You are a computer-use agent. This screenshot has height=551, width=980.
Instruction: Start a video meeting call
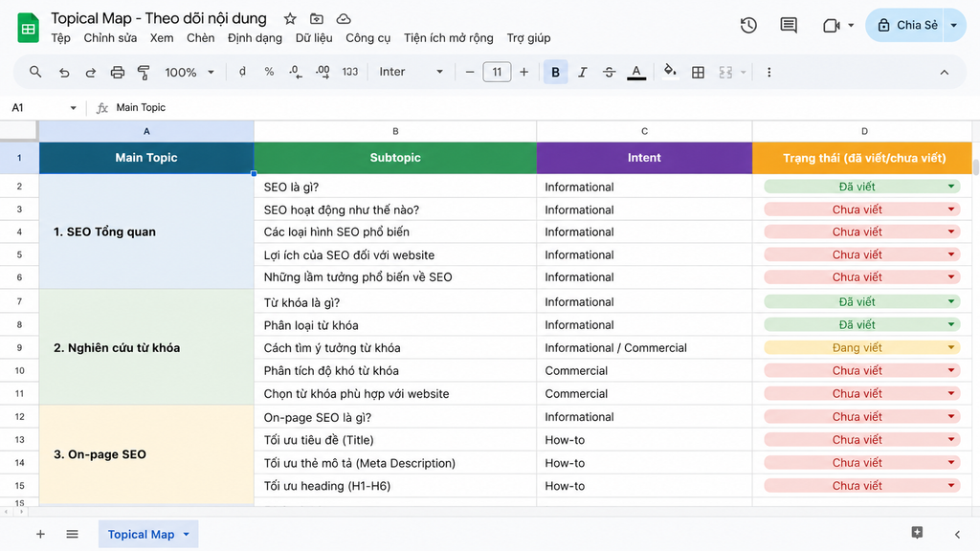point(832,26)
